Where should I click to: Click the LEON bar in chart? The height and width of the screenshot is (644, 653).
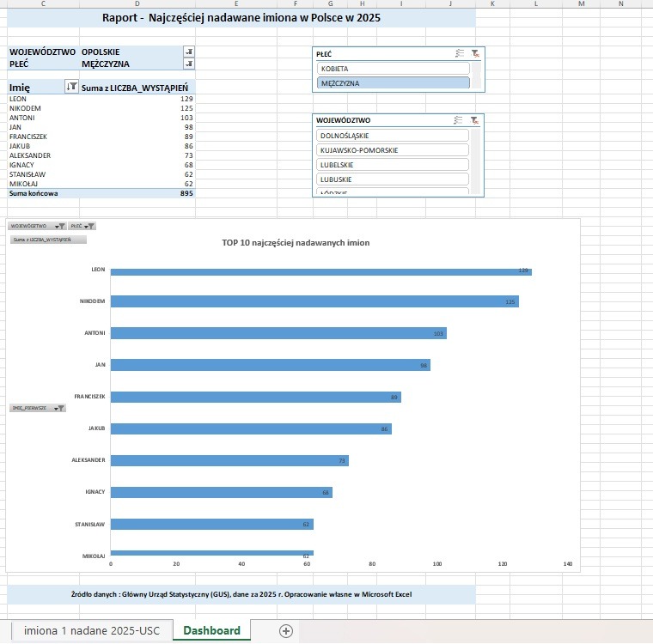click(321, 272)
